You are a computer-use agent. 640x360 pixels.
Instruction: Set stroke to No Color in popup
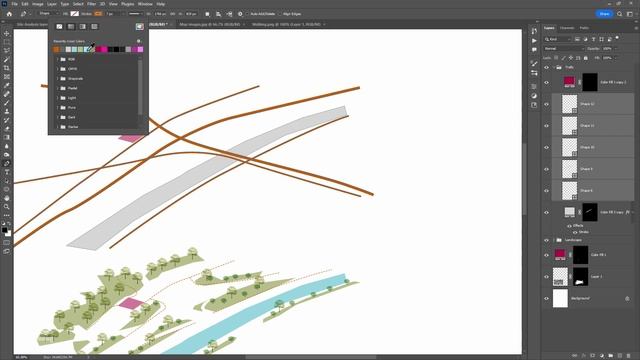(x=59, y=27)
